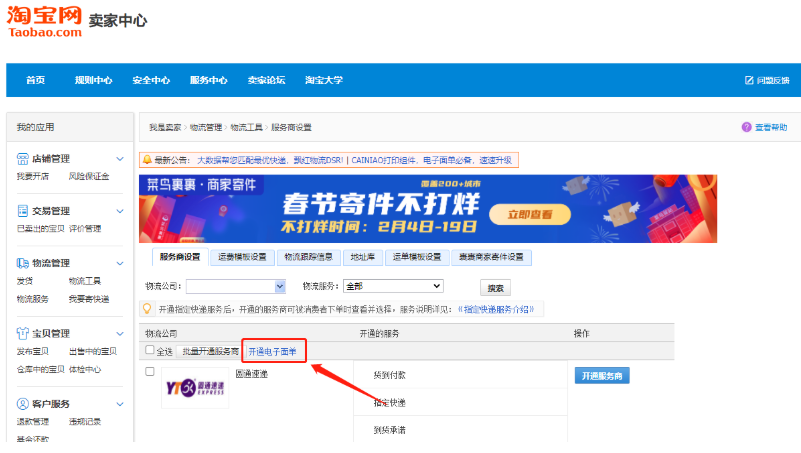Switch to 物流跟踪信息 tab
801x453 pixels.
[x=309, y=257]
